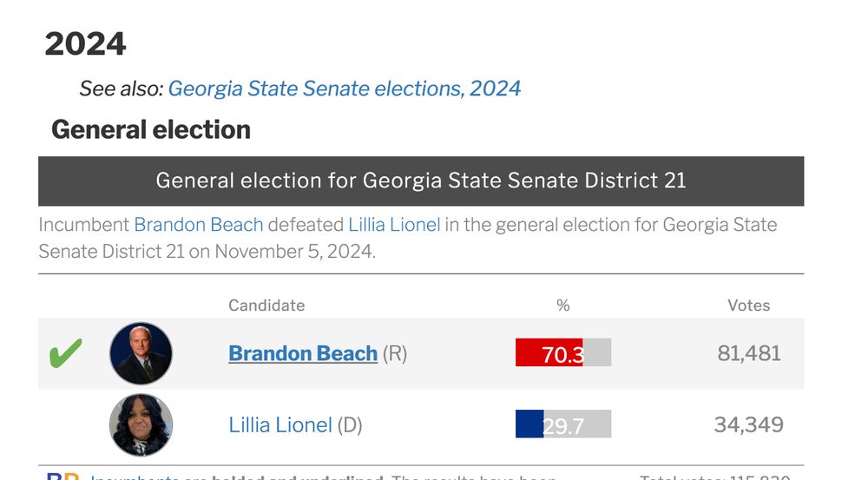This screenshot has height=480, width=868.
Task: Click the General election subheading
Action: (x=151, y=130)
